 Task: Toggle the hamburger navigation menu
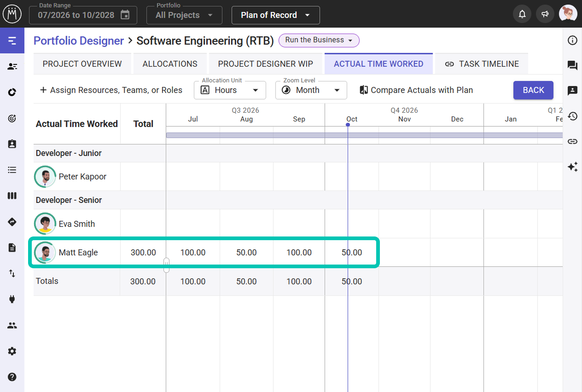click(12, 40)
